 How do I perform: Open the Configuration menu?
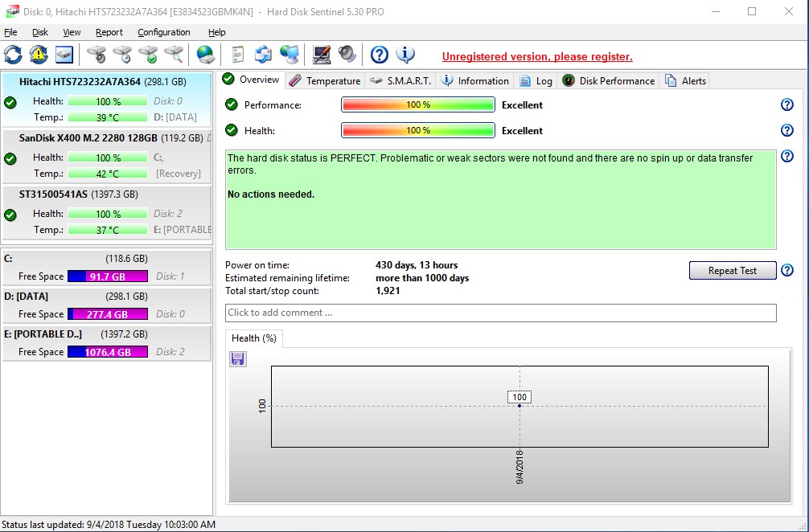(163, 32)
